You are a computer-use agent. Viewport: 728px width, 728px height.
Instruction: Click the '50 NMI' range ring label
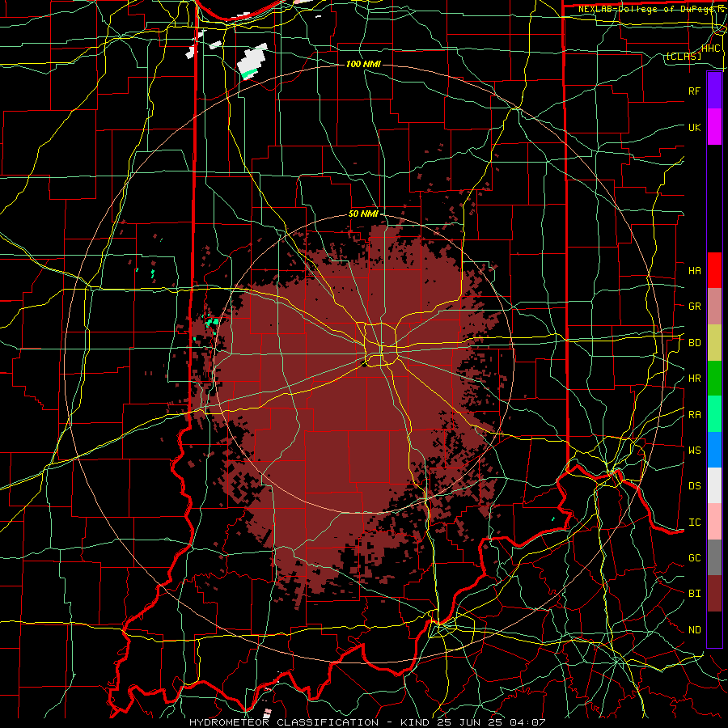click(x=363, y=214)
